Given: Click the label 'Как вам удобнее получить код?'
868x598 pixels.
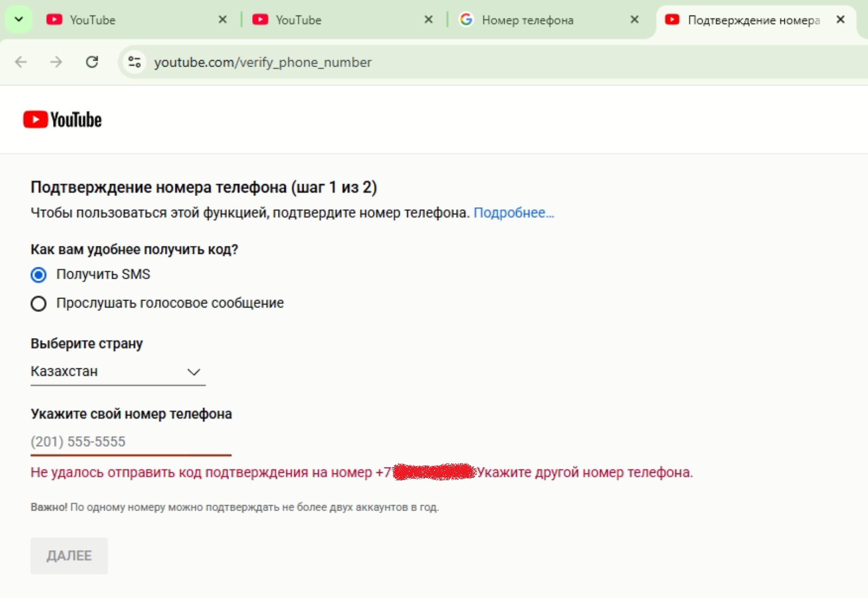Looking at the screenshot, I should (135, 250).
